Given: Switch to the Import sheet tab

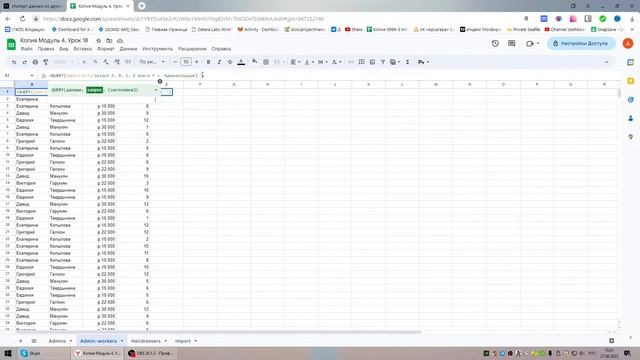Looking at the screenshot, I should (183, 341).
